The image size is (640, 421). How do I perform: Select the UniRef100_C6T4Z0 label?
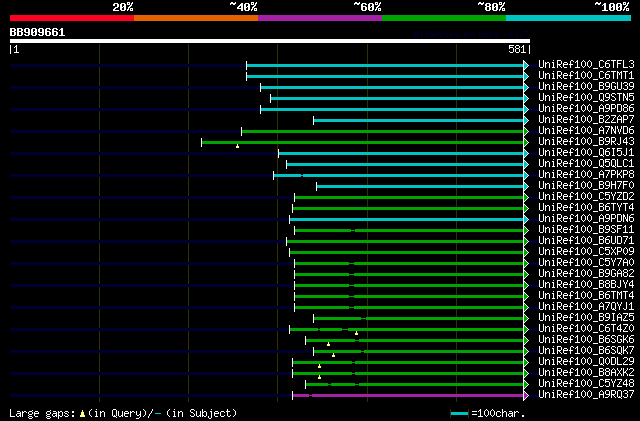click(x=586, y=329)
